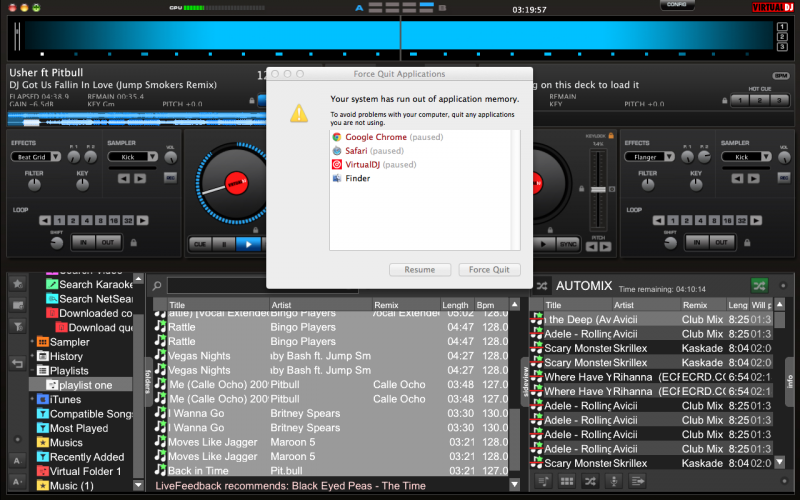Open the info side tab

(790, 382)
